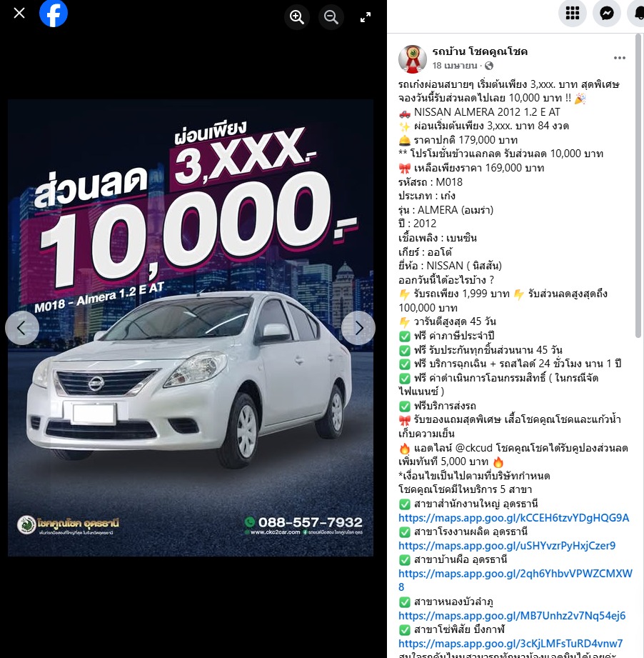Viewport: 644px width, 658px height.
Task: Select the text ฟรีบริการส่งรถ
Action: point(445,406)
